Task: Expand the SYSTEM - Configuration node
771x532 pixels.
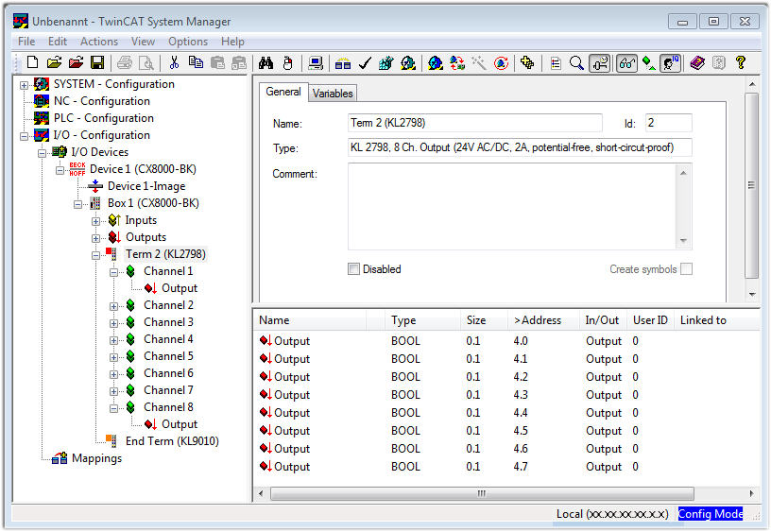Action: 24,85
